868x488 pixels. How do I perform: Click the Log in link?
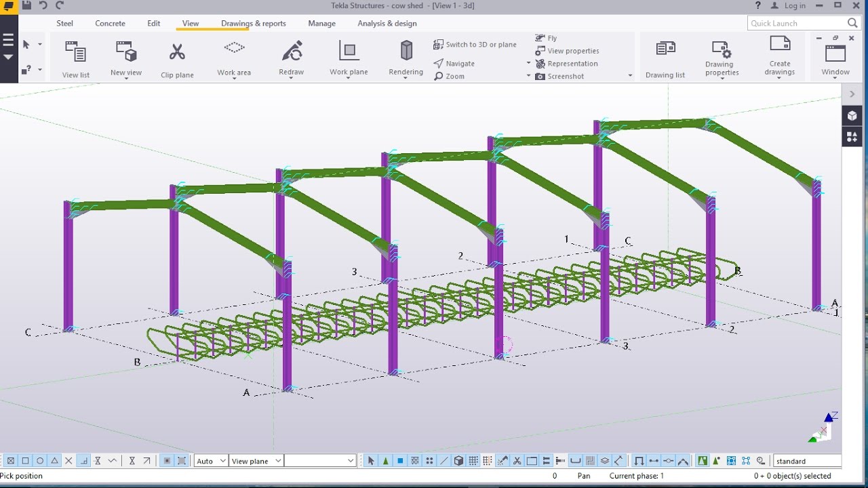[788, 5]
